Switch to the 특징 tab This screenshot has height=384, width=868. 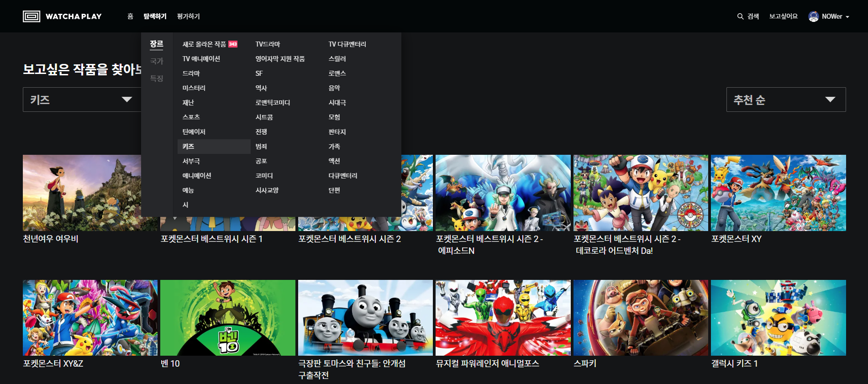click(x=157, y=79)
